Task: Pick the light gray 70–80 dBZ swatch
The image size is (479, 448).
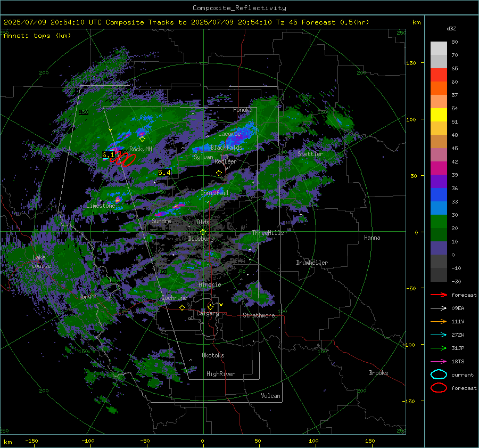Action: 439,48
